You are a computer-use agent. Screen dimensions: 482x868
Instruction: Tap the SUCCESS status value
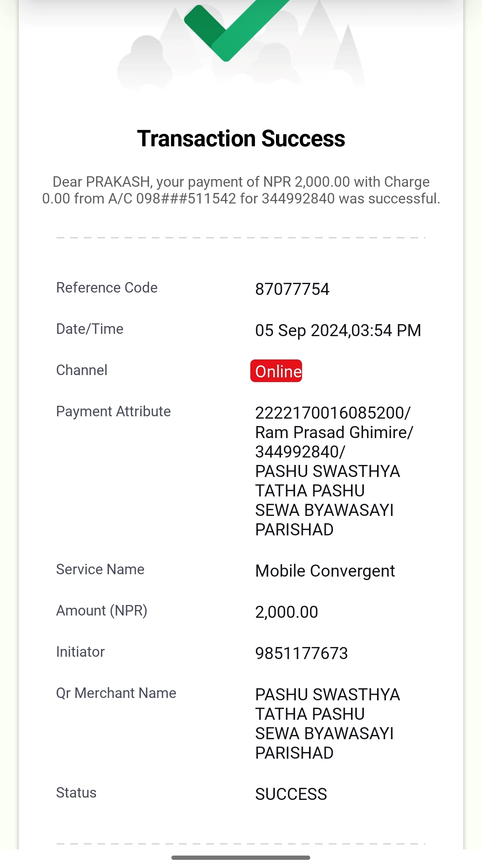[291, 794]
